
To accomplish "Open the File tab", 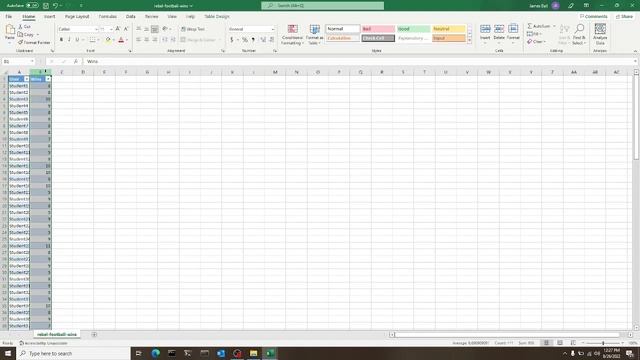I will pyautogui.click(x=9, y=16).
